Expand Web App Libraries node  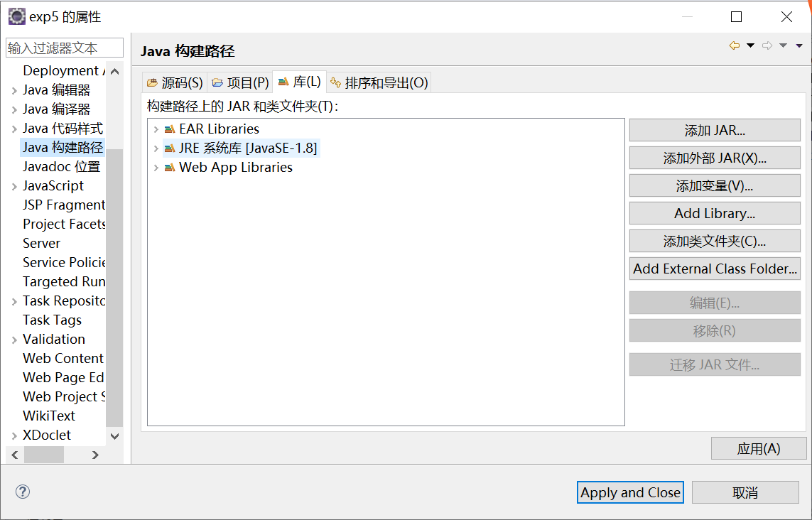156,168
